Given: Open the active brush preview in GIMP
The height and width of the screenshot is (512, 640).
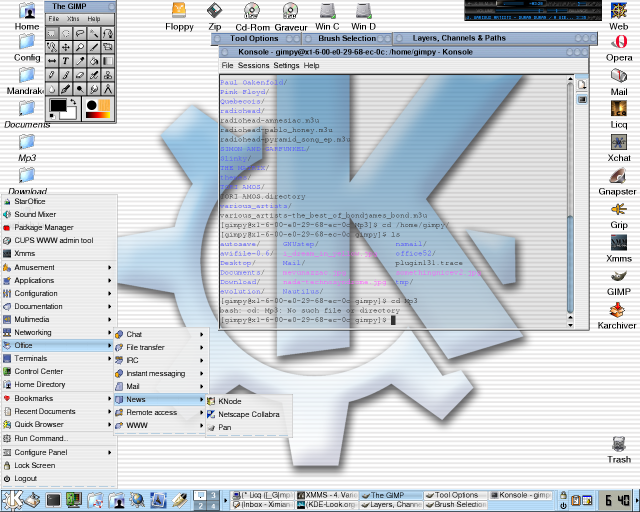Looking at the screenshot, I should pyautogui.click(x=91, y=105).
